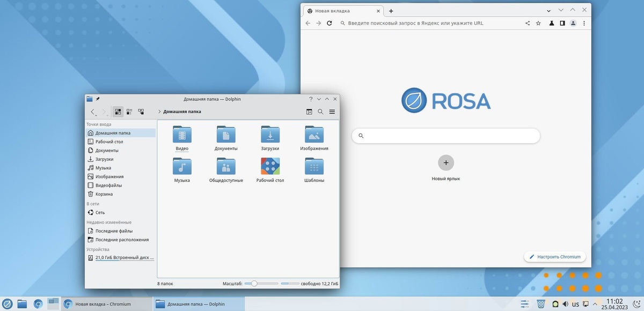Viewport: 644px width, 311px height.
Task: Open a new Chromium tab with plus
Action: (x=391, y=11)
